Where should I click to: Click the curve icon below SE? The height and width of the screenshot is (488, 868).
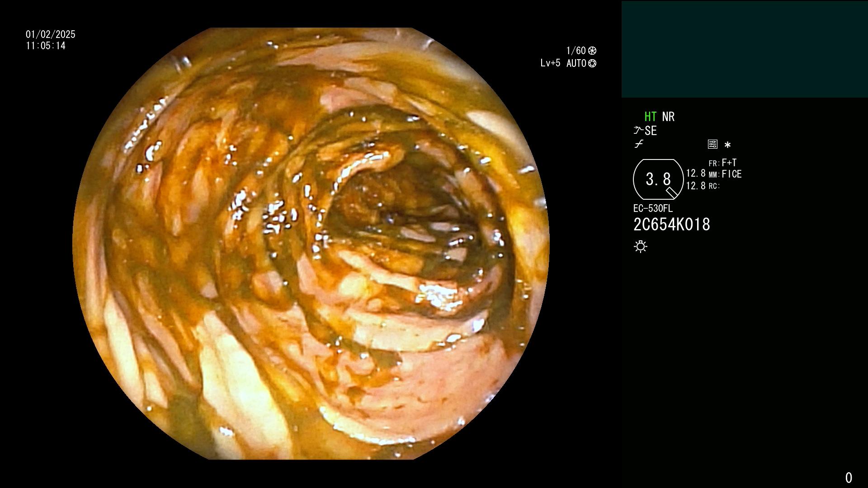click(x=639, y=144)
